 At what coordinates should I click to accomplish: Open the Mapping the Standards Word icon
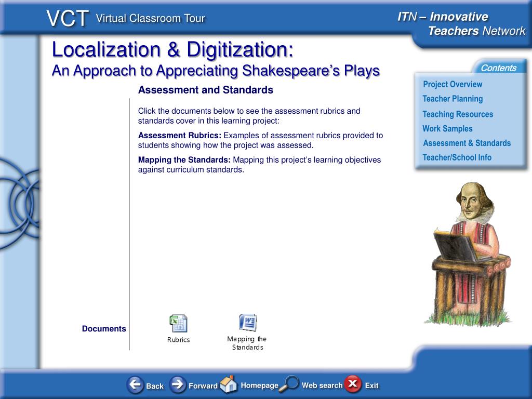[248, 322]
